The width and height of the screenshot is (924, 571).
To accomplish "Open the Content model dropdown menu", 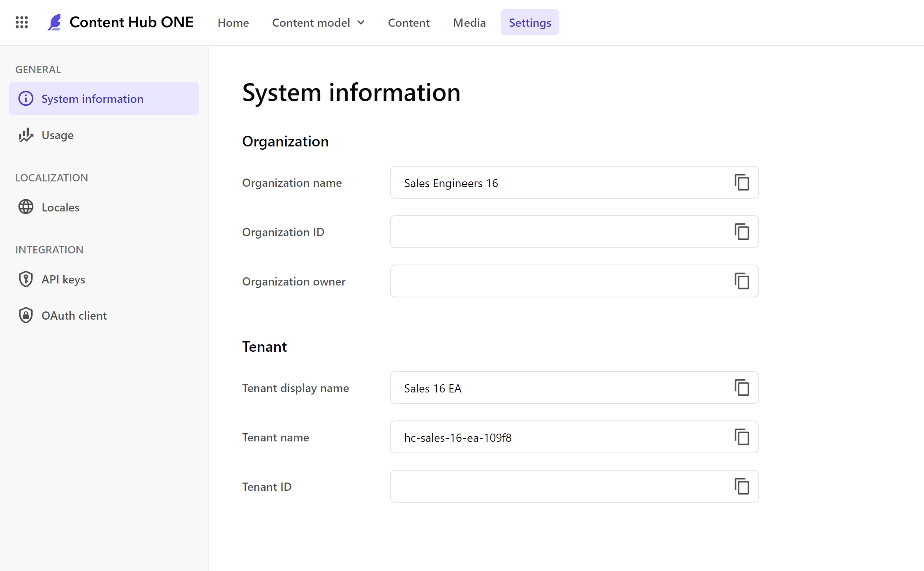I will 319,22.
